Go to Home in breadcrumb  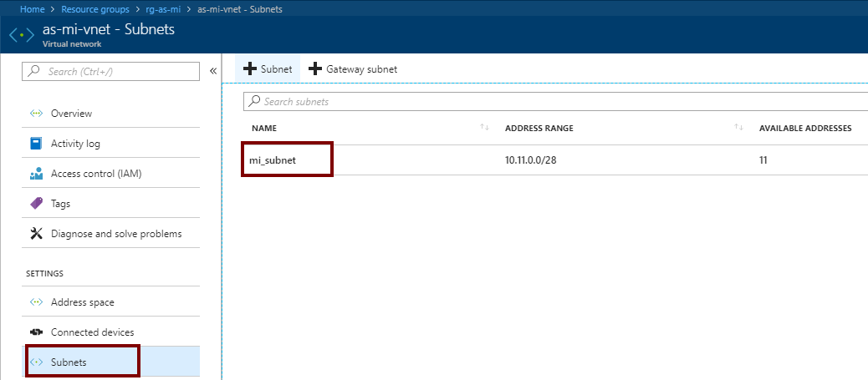[x=32, y=9]
